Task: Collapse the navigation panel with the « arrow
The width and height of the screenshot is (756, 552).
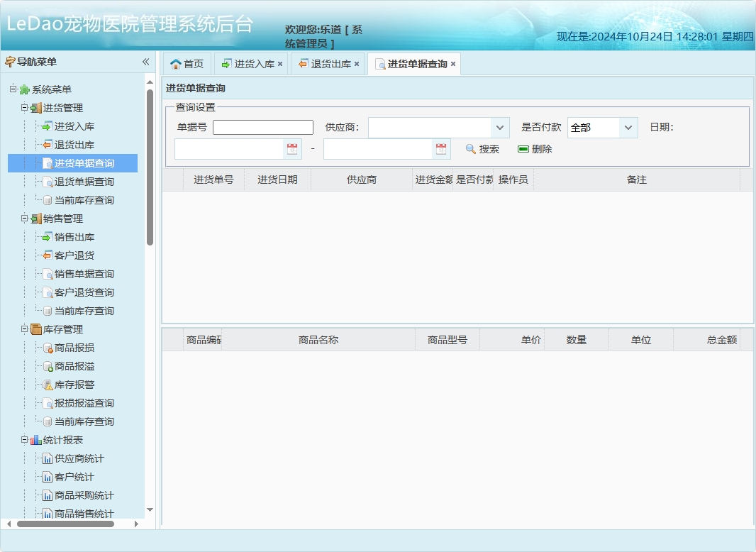Action: pos(145,62)
